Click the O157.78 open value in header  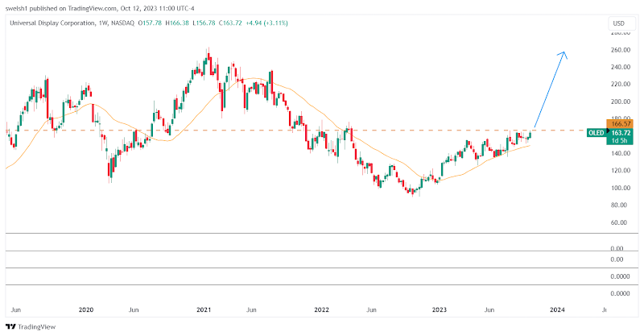[151, 23]
